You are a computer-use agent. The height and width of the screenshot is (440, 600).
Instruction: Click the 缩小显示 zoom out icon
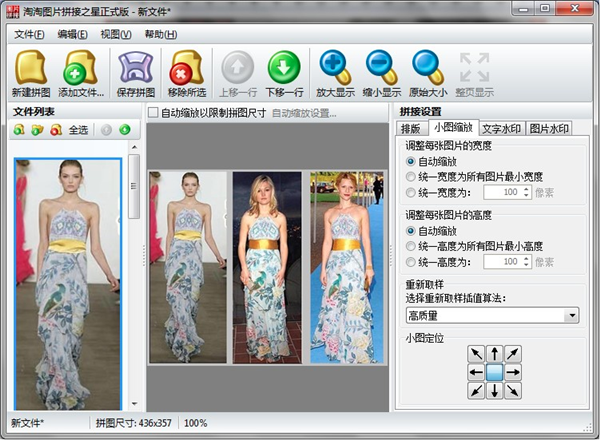tap(381, 68)
